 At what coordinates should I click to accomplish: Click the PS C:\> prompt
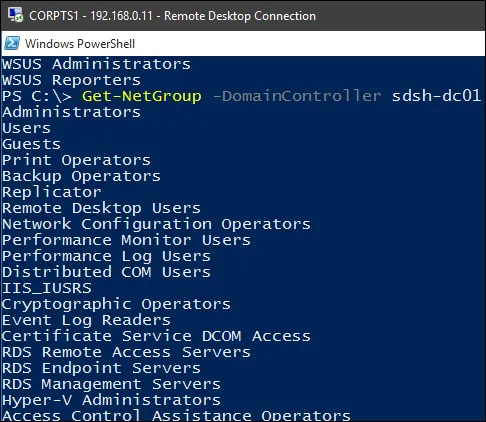pyautogui.click(x=37, y=96)
